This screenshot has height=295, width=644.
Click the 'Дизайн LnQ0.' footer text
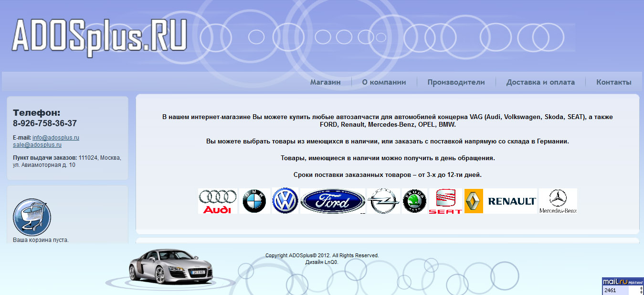322,262
